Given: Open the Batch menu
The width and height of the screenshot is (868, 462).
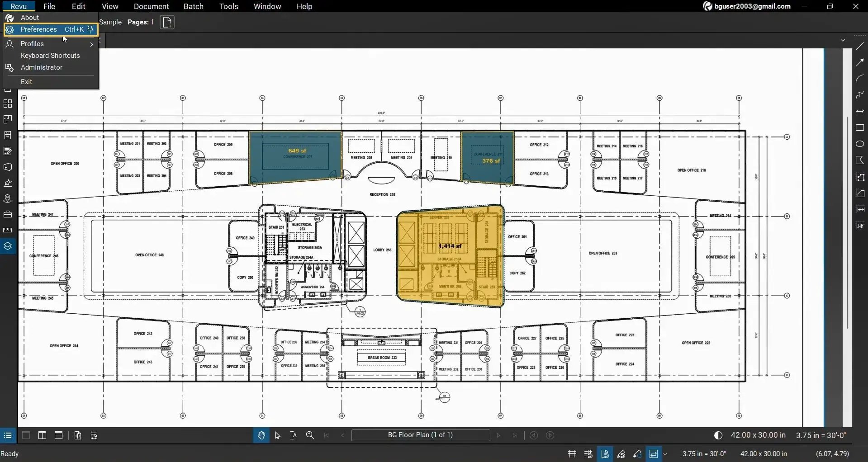Looking at the screenshot, I should pos(194,6).
